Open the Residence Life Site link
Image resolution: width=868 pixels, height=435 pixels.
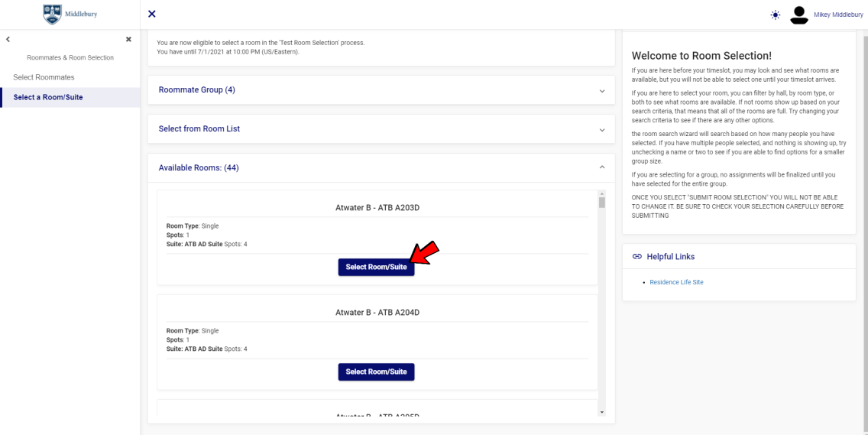coord(676,282)
